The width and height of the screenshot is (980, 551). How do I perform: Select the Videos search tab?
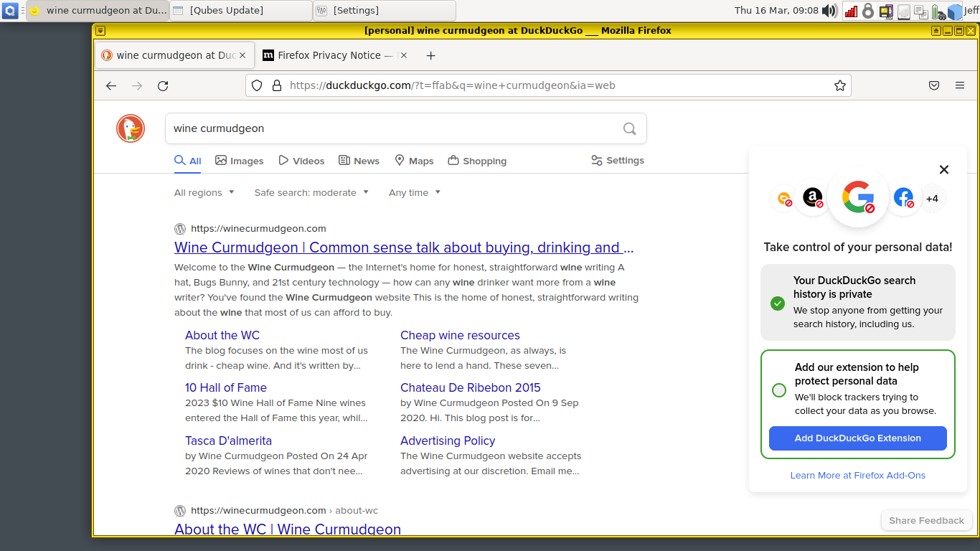301,161
